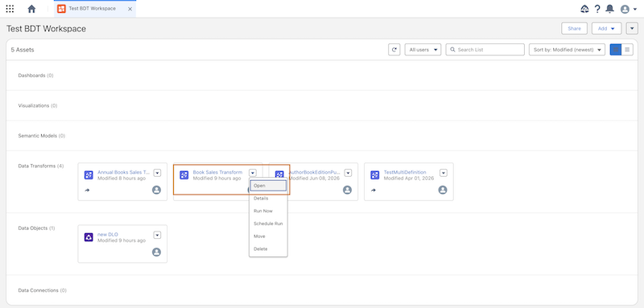This screenshot has height=308, width=644.
Task: Click the owner avatar on new DLO card
Action: pyautogui.click(x=156, y=252)
